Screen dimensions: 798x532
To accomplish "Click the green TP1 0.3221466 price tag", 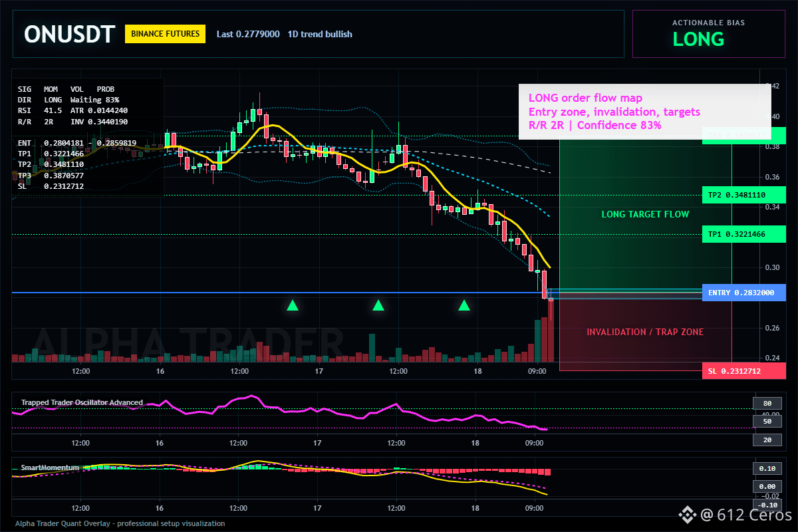I will [743, 234].
